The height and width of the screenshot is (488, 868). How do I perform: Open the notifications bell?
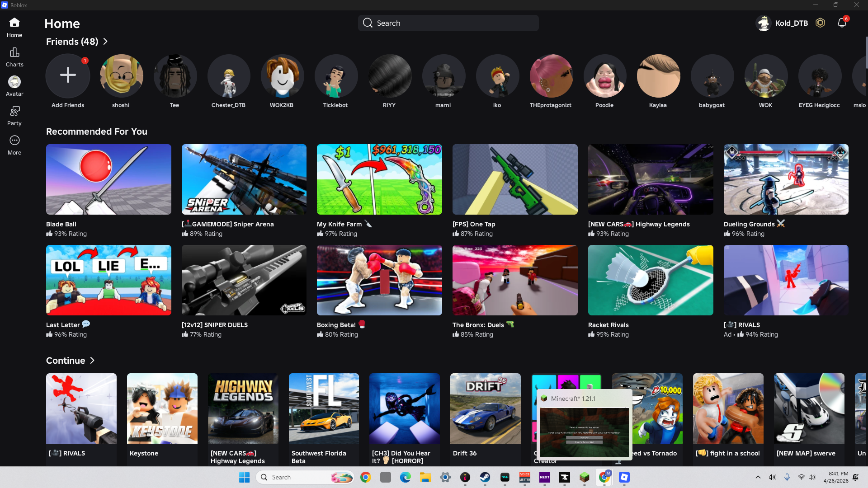pos(842,23)
